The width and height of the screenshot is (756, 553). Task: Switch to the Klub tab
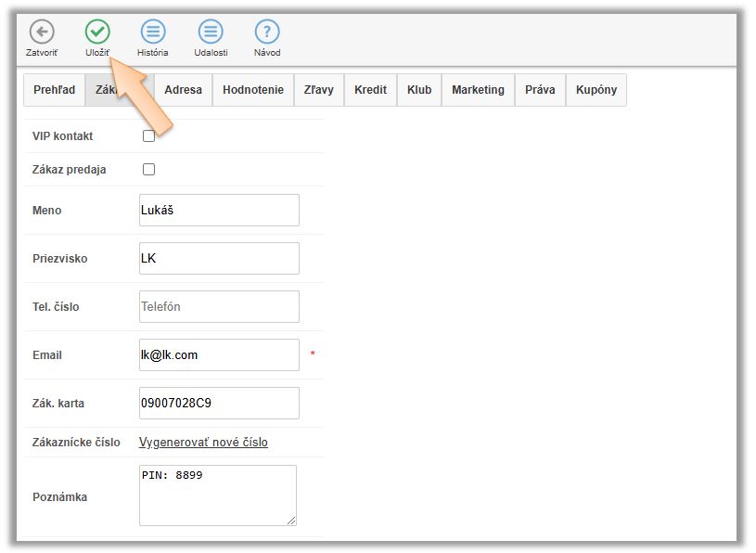click(x=419, y=90)
